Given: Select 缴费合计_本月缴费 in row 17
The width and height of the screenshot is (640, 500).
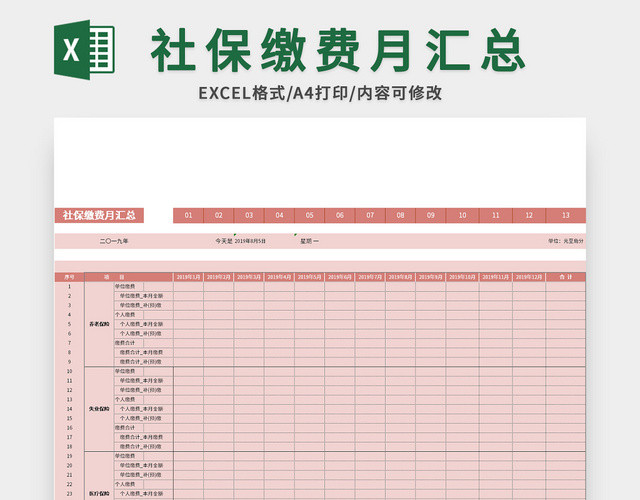Looking at the screenshot, I should (141, 437).
